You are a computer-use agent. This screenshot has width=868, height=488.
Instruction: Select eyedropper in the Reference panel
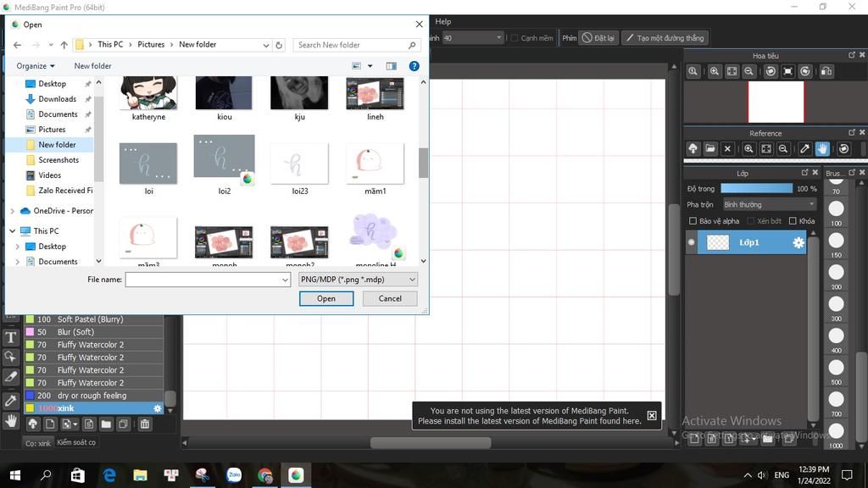click(805, 149)
